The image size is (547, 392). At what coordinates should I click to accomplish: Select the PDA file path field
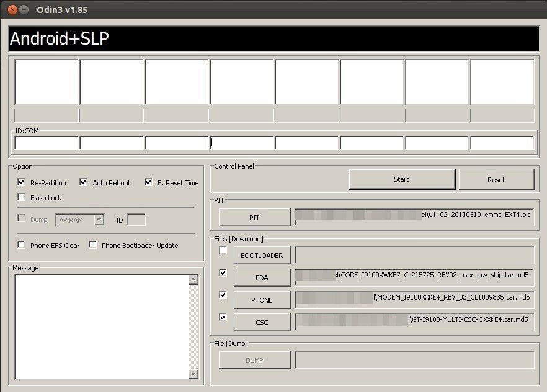point(414,278)
